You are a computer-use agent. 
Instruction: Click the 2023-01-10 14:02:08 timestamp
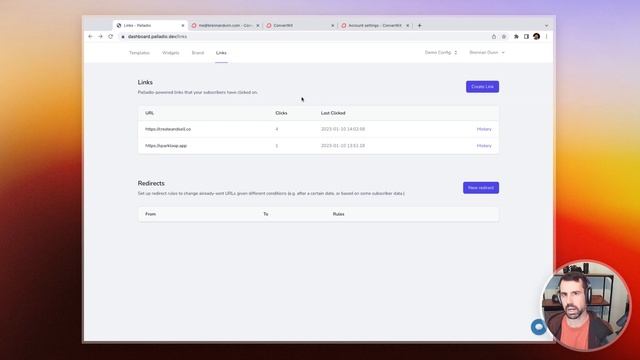pyautogui.click(x=343, y=129)
